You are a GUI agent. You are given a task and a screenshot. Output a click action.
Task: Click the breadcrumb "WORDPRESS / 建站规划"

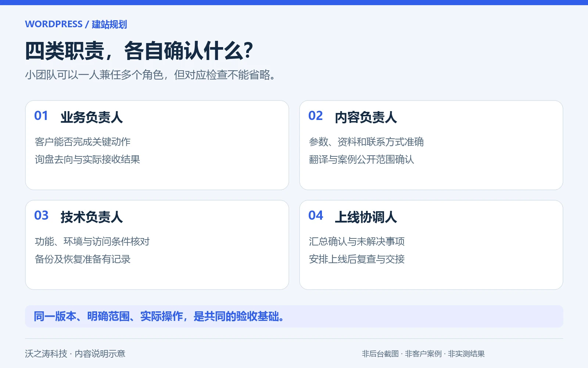pyautogui.click(x=76, y=24)
